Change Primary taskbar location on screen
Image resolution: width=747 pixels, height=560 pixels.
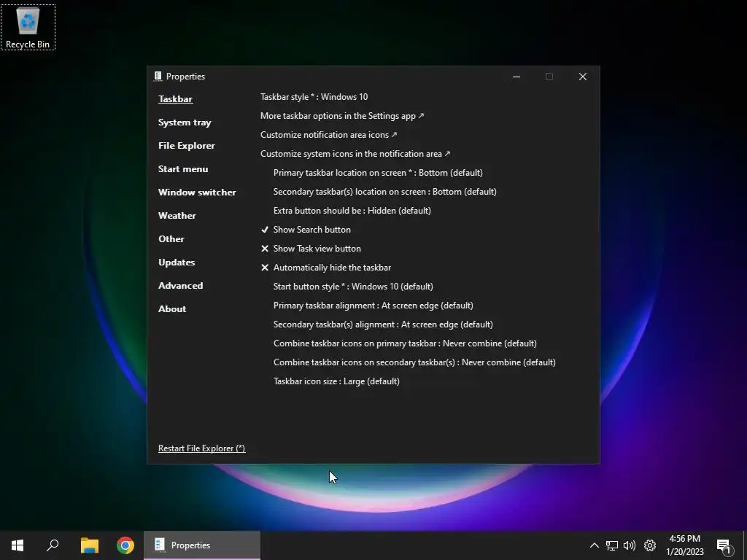[378, 173]
